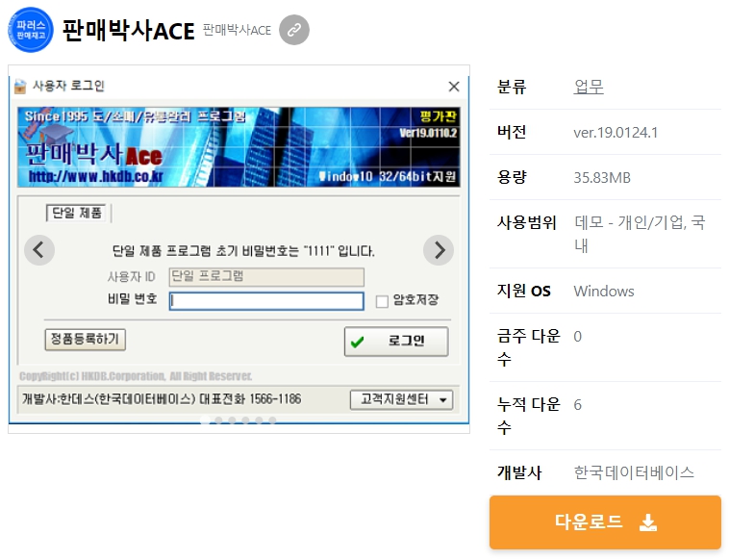Click the file size 35.83MB

click(x=602, y=178)
